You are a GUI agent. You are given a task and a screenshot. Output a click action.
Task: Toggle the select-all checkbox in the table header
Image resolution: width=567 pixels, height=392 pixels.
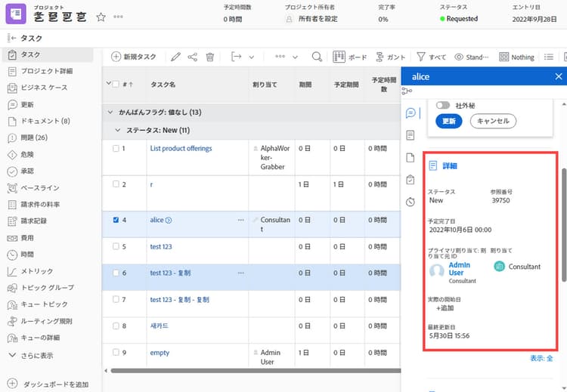pos(116,84)
